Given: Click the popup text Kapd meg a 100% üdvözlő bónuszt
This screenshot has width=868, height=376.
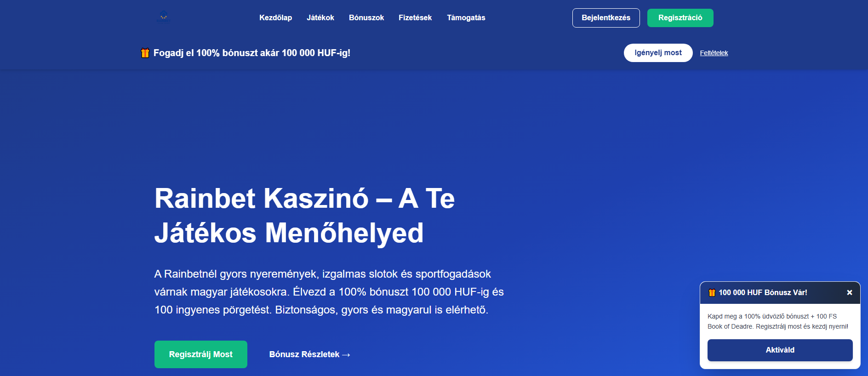Looking at the screenshot, I should [778, 321].
